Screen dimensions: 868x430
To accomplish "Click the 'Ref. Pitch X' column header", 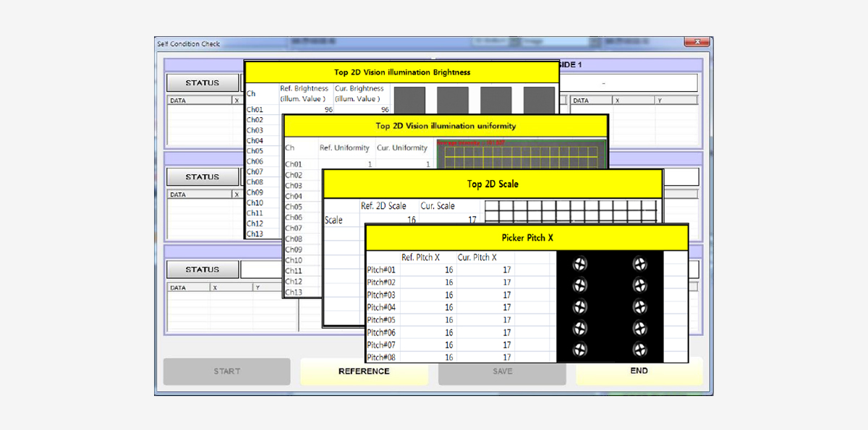I will point(420,257).
